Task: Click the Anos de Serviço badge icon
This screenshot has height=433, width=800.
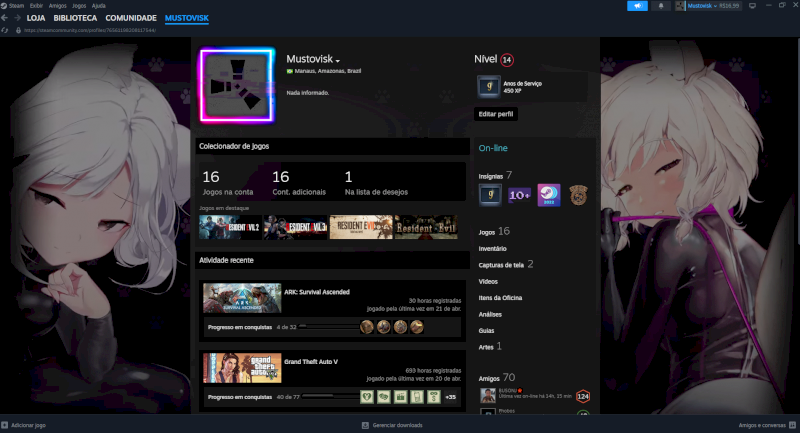Action: (489, 87)
